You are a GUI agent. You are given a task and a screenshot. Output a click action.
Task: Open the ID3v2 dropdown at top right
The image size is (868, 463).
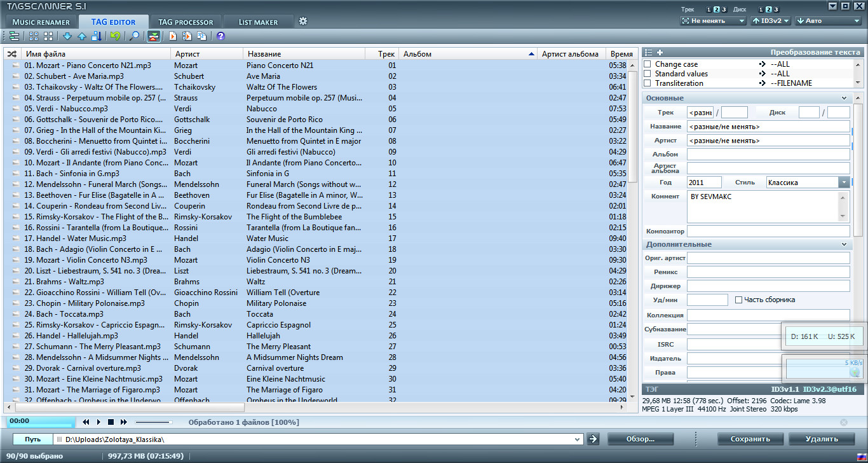pos(771,21)
